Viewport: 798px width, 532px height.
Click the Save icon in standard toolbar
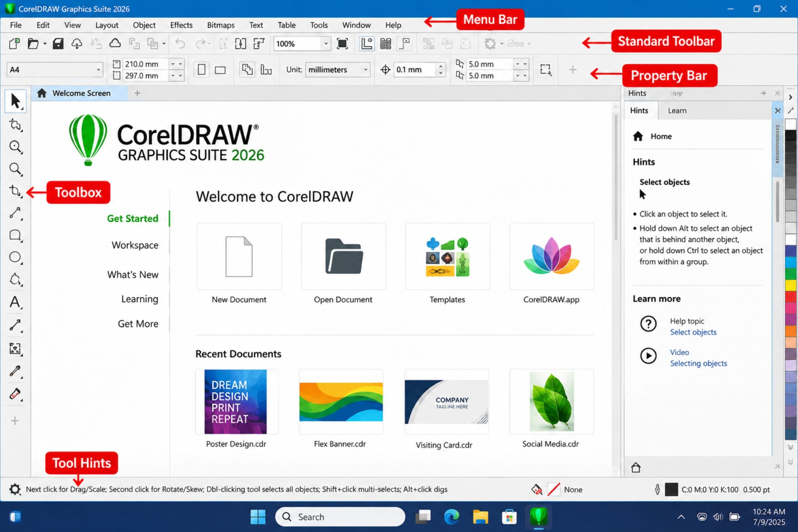[x=58, y=43]
